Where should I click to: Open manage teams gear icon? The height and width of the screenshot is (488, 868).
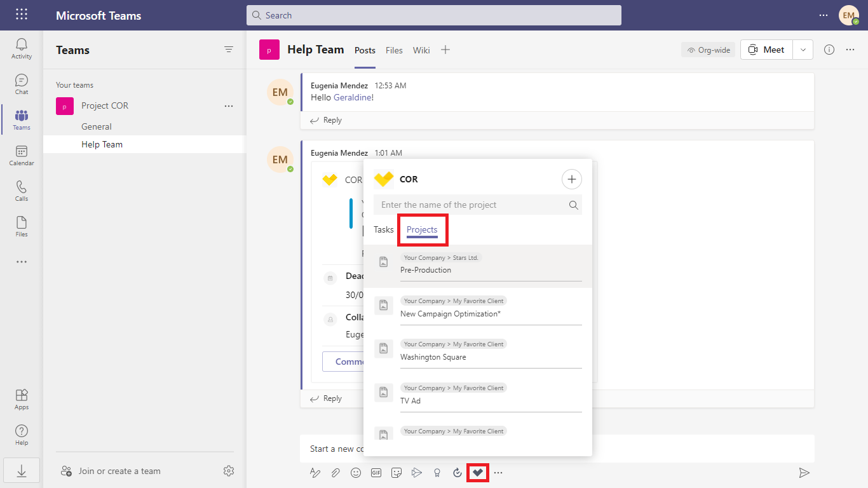pos(229,471)
